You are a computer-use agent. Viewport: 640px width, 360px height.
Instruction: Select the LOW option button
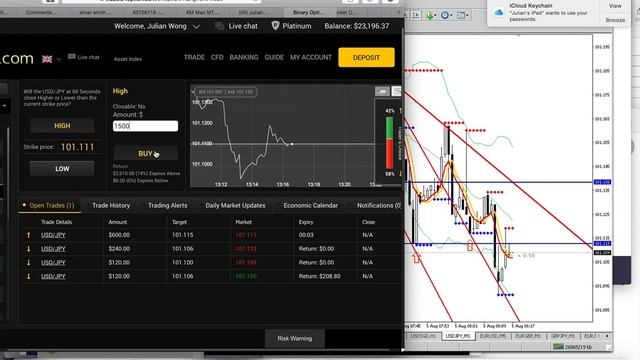62,169
